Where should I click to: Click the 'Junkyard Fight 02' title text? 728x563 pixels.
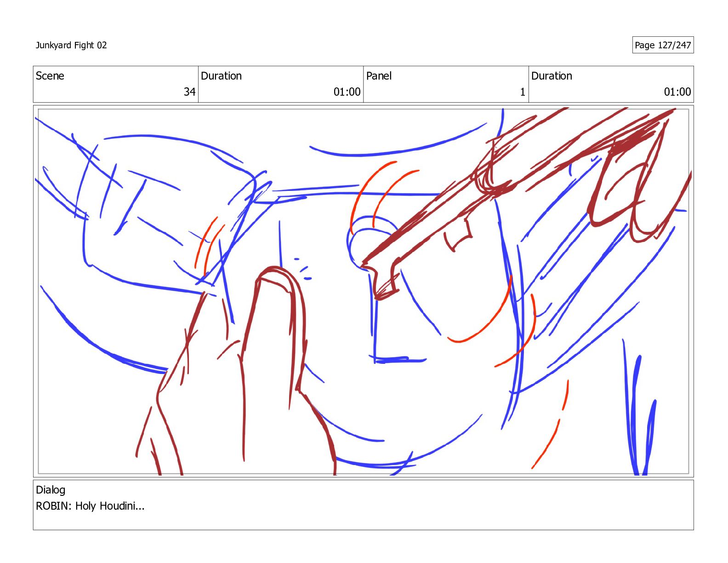[x=71, y=45]
